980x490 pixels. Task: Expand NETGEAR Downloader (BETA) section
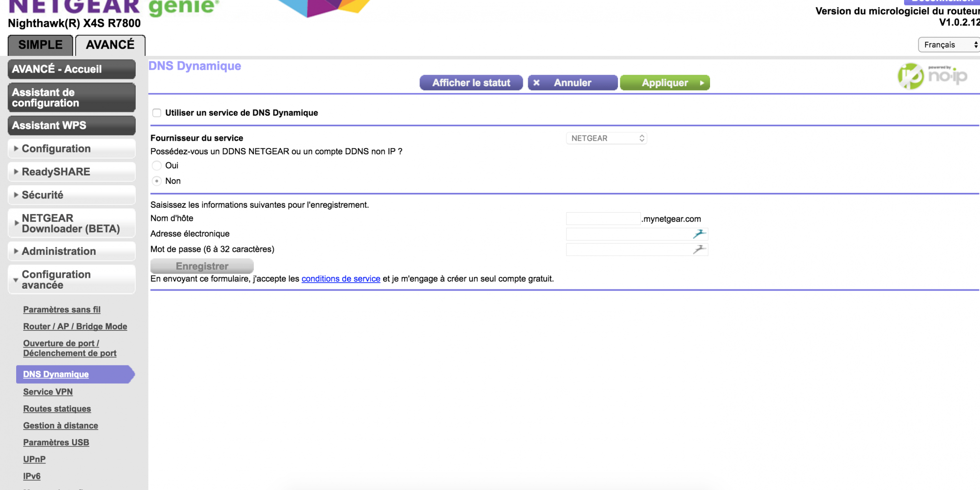click(x=72, y=223)
